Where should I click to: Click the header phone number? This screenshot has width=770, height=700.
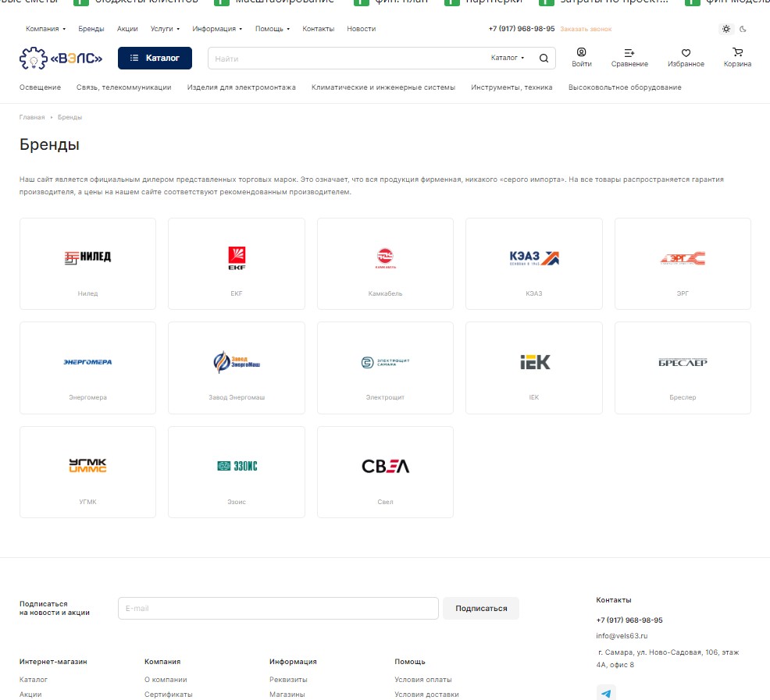coord(522,29)
